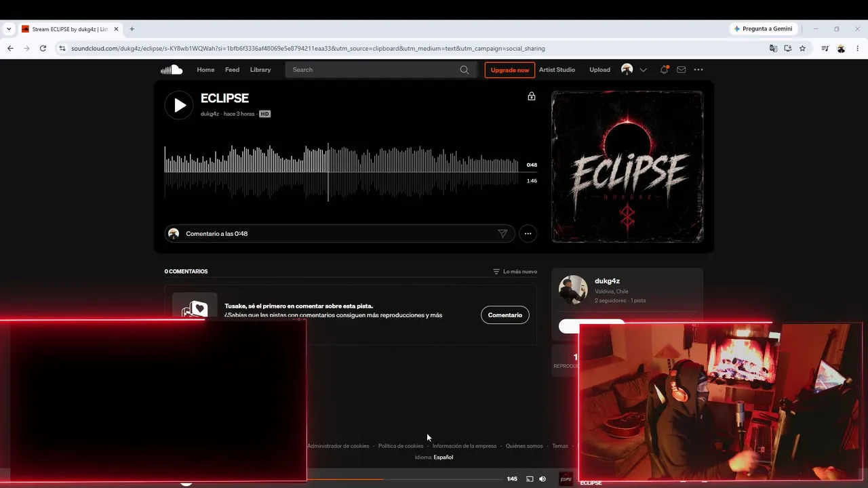Open dukg4z artist link under track title

tap(210, 114)
